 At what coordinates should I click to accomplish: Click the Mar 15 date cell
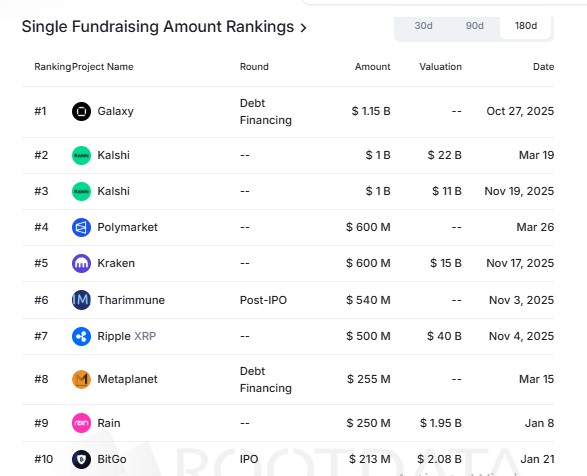point(536,379)
